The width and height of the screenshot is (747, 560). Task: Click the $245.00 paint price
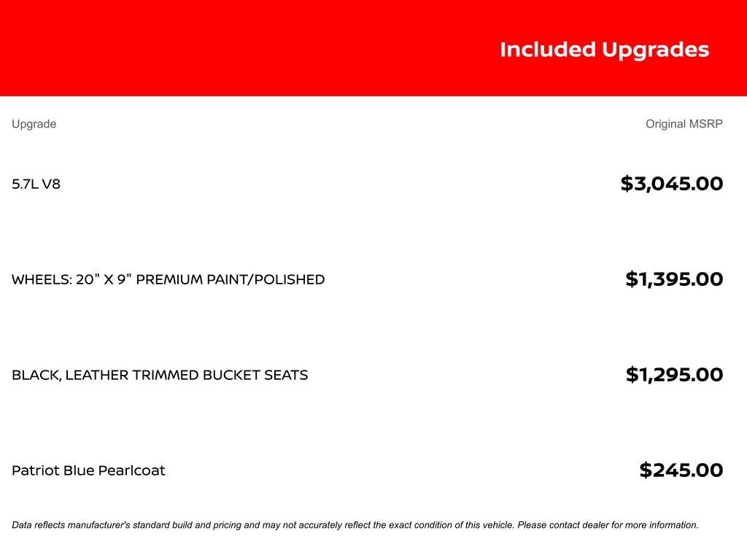681,470
